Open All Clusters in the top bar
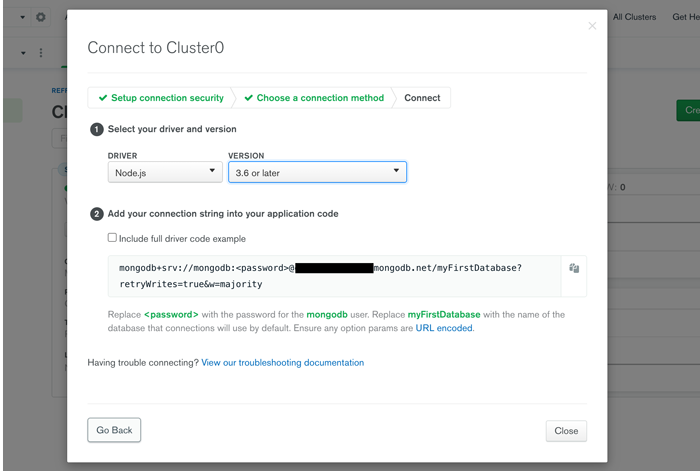700x471 pixels. (634, 17)
